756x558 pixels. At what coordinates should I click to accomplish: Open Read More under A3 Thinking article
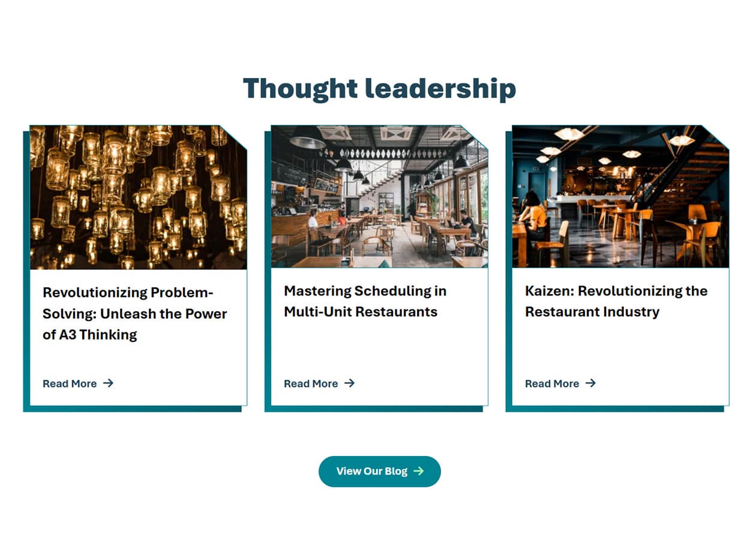[x=70, y=384]
